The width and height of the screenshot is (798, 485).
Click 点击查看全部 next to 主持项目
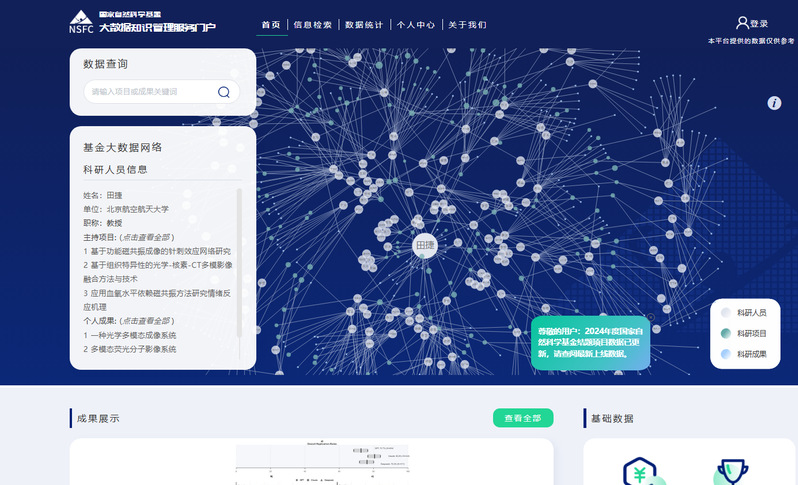[x=152, y=237]
